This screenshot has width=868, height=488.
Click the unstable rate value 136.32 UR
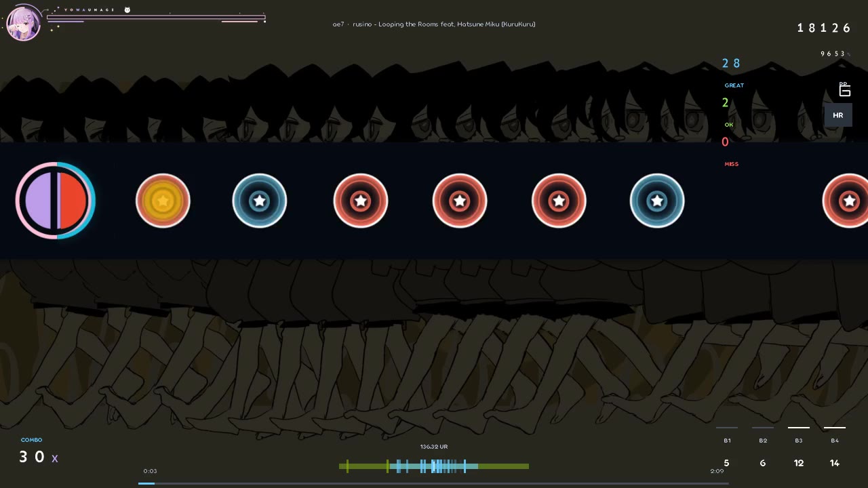[434, 447]
